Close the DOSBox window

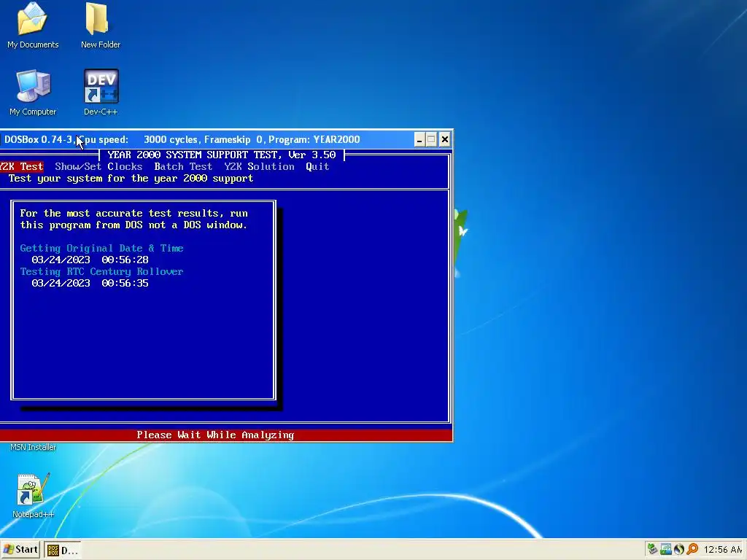(x=444, y=139)
